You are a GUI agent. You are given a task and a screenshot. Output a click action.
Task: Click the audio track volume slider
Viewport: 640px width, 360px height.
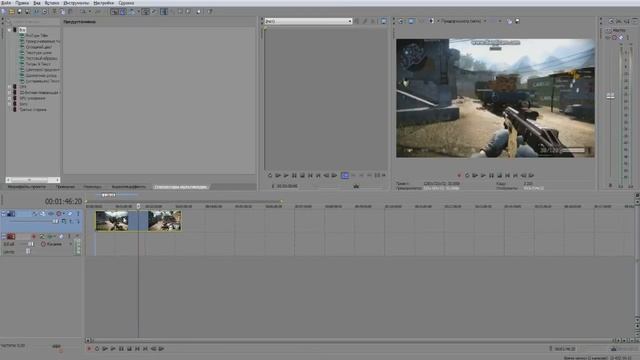click(x=31, y=244)
